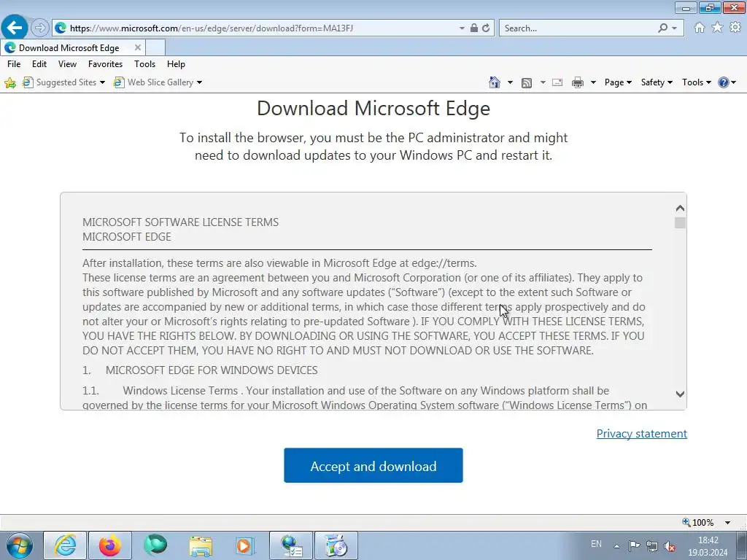Click the Edge site icon in address bar
Viewport: 747px width, 560px height.
point(61,28)
